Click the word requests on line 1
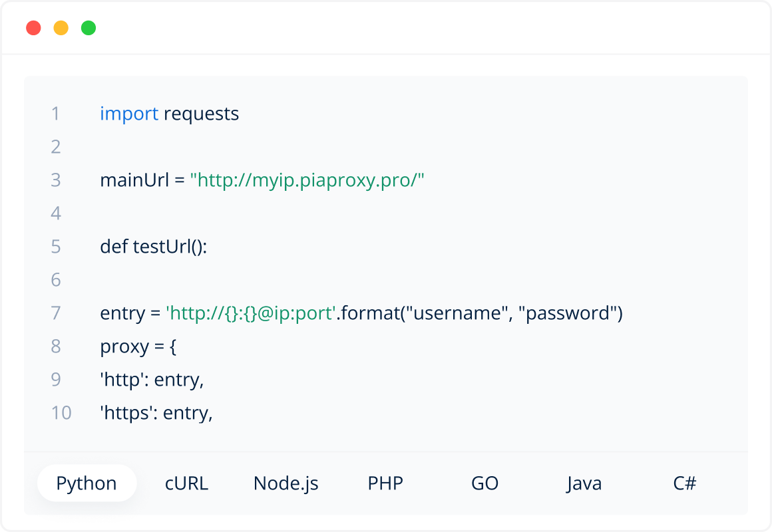The width and height of the screenshot is (772, 532). click(x=201, y=114)
